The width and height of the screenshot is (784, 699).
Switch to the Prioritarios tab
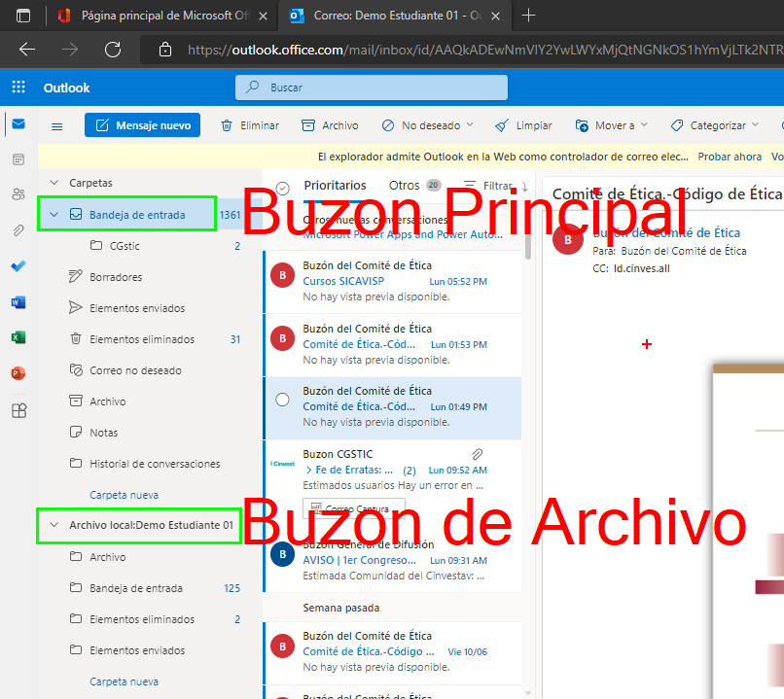click(x=335, y=185)
